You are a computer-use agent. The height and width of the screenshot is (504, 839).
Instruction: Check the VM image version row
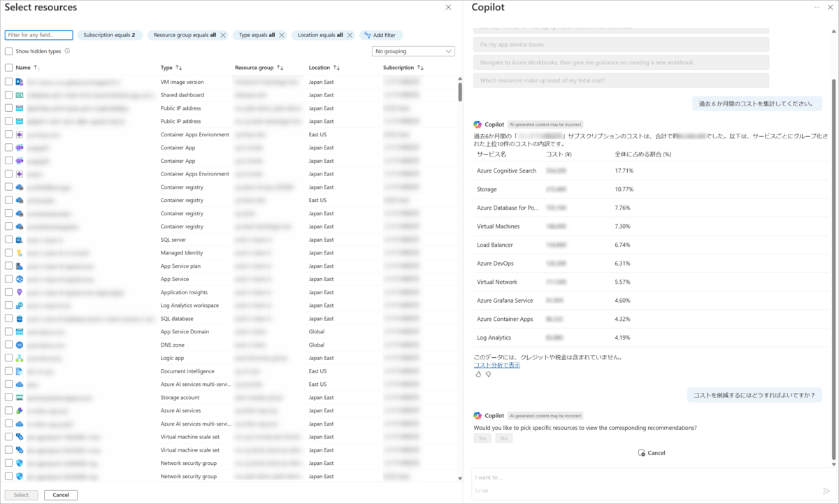pos(8,82)
